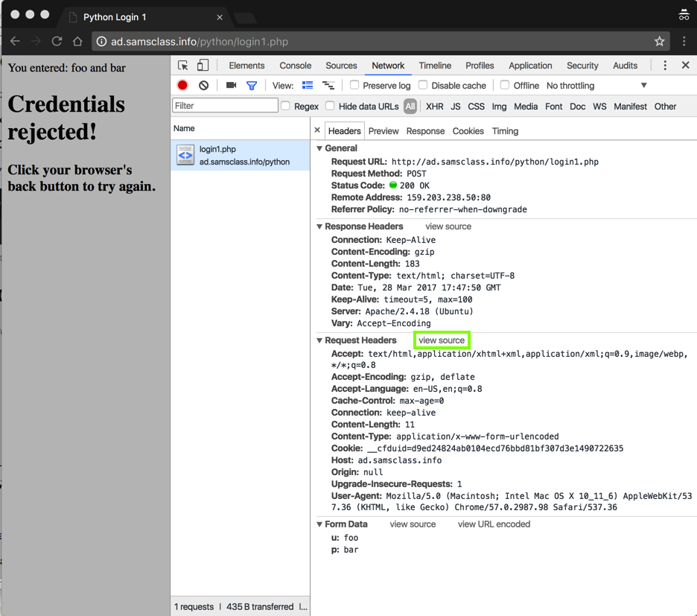697x616 pixels.
Task: Go back in browser history
Action: tap(15, 42)
